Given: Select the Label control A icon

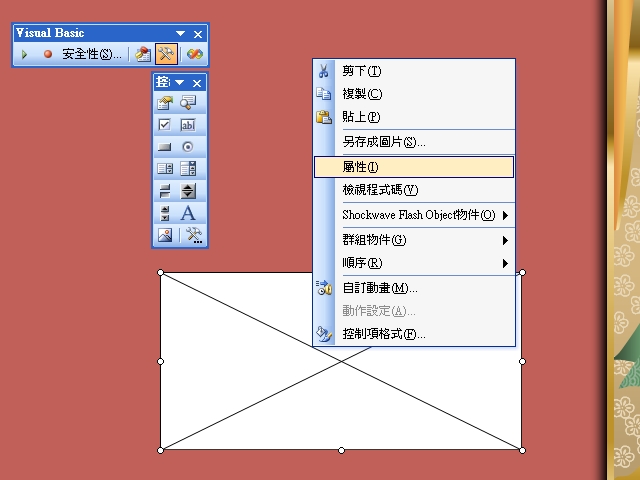Looking at the screenshot, I should [x=188, y=213].
